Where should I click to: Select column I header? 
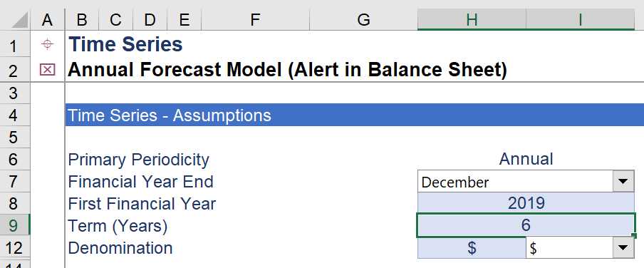point(581,20)
